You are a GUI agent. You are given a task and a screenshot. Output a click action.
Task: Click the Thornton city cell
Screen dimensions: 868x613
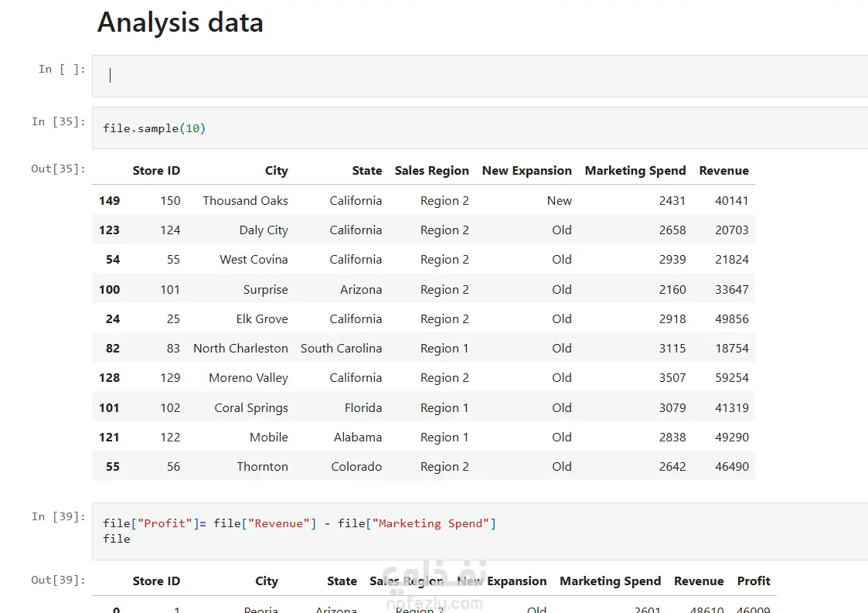coord(262,466)
